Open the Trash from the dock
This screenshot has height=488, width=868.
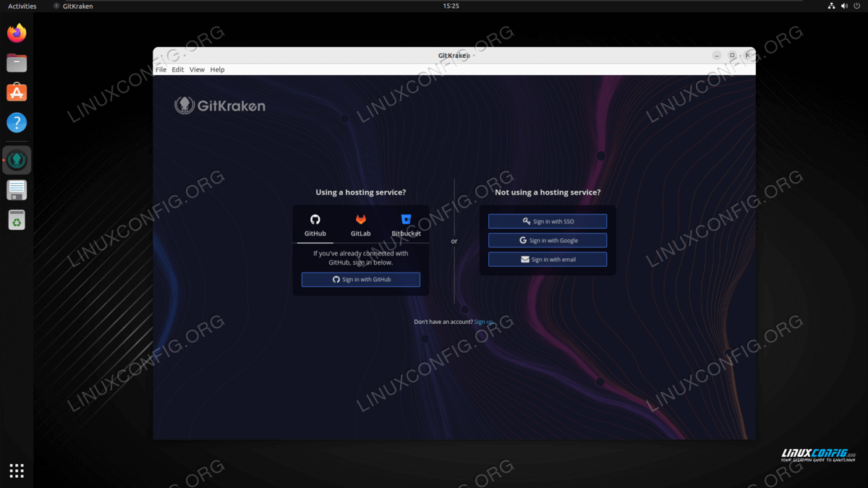coord(17,220)
